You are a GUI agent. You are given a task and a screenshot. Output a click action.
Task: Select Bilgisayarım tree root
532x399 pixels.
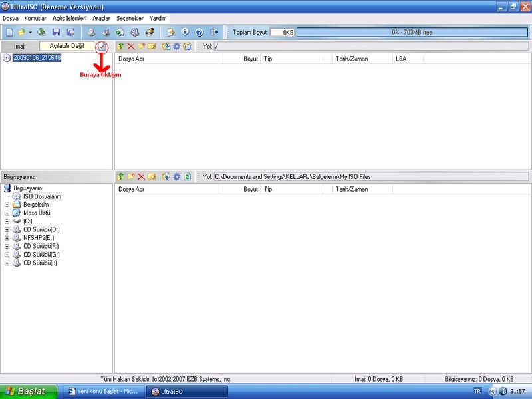[x=27, y=188]
